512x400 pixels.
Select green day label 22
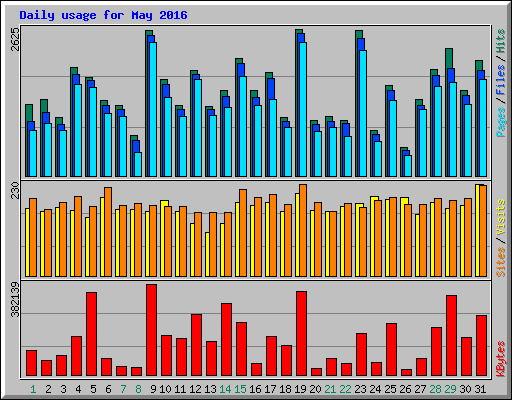[345, 389]
